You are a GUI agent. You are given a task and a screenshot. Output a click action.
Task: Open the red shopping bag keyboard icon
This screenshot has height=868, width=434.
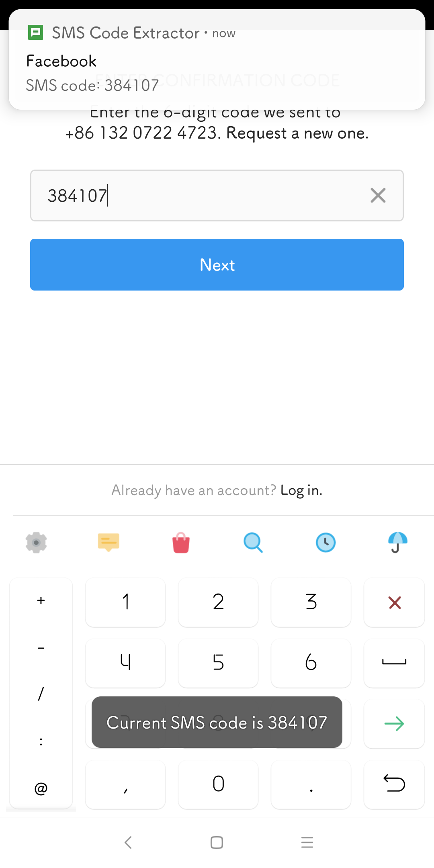pyautogui.click(x=181, y=542)
